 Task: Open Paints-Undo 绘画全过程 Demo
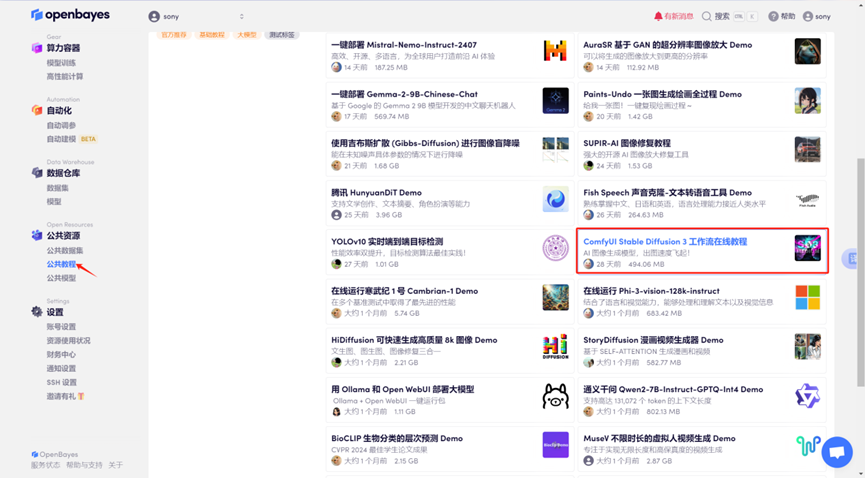click(x=663, y=94)
